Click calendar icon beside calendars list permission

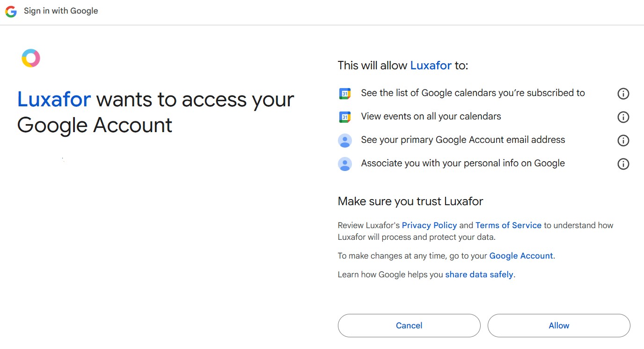(x=345, y=94)
